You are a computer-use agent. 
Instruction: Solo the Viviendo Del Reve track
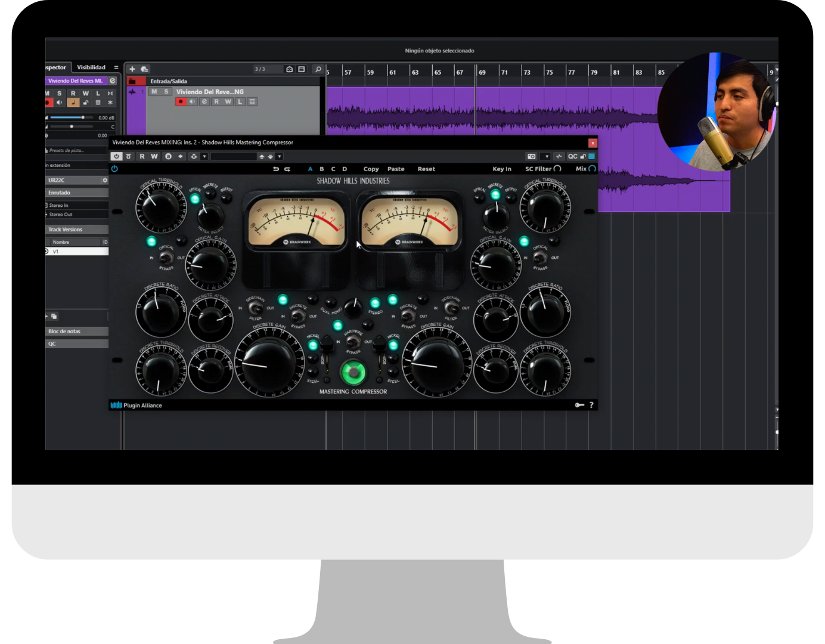click(166, 92)
